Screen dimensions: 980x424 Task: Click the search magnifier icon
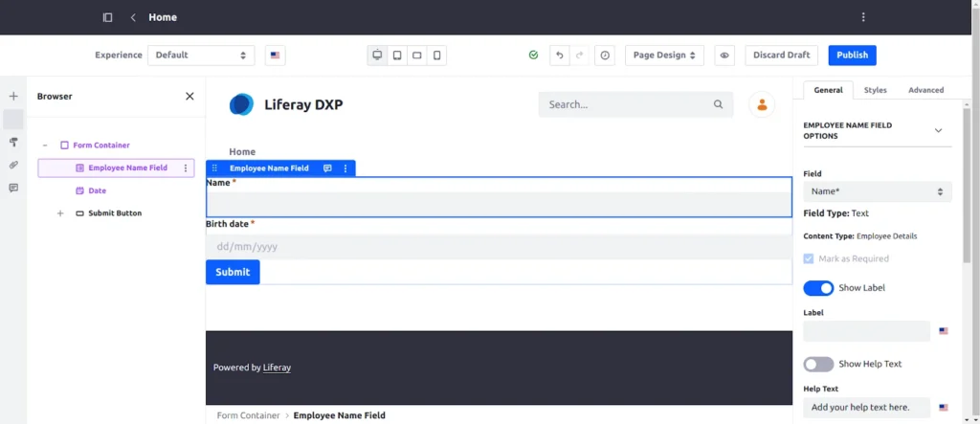[x=718, y=104]
